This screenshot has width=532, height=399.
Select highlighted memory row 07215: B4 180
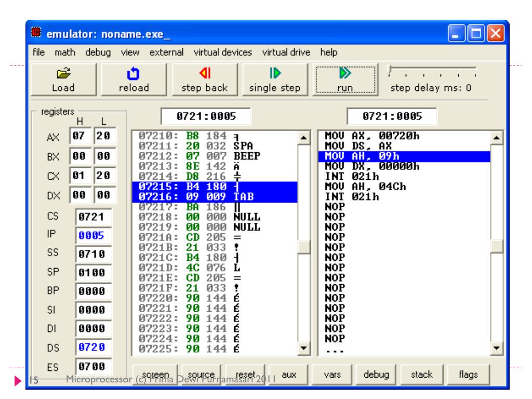click(x=215, y=187)
